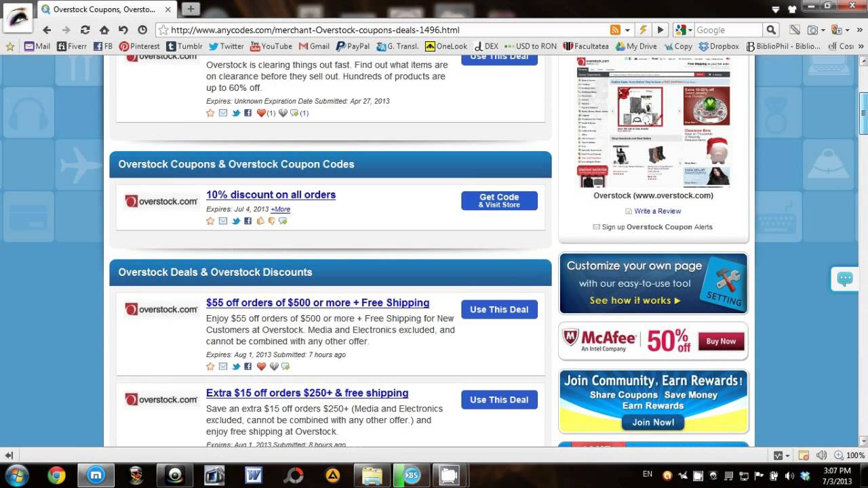
Task: Open the Customize your own page banner
Action: pos(653,283)
